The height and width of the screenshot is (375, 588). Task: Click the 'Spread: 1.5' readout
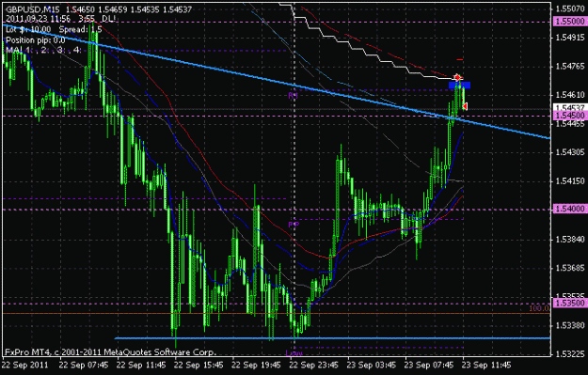(81, 29)
